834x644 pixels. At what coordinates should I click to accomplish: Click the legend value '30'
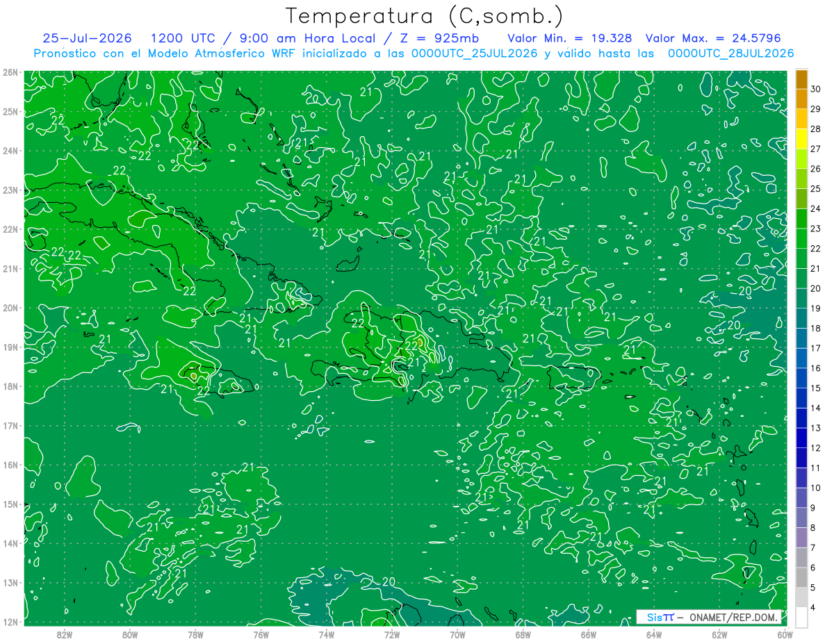pyautogui.click(x=816, y=88)
